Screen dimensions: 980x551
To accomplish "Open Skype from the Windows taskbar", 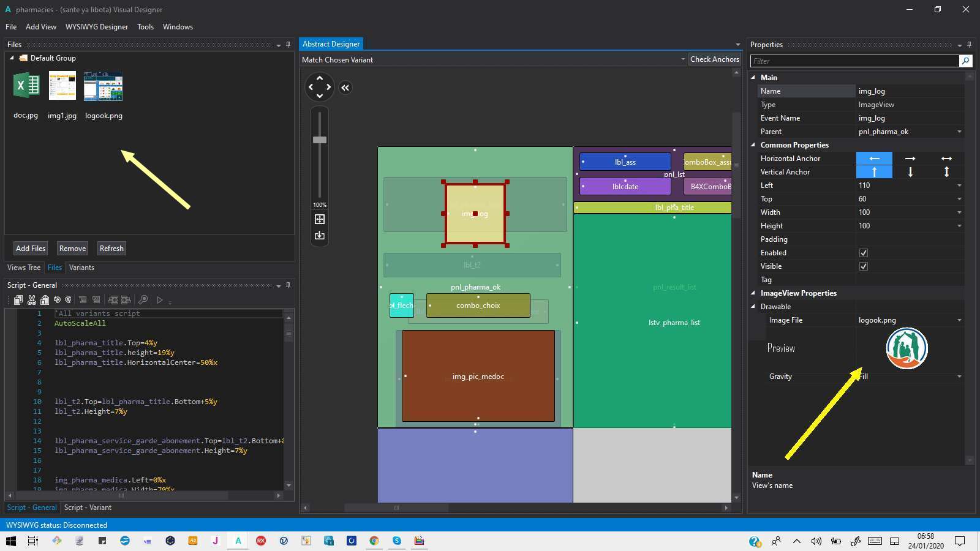I will click(x=397, y=541).
